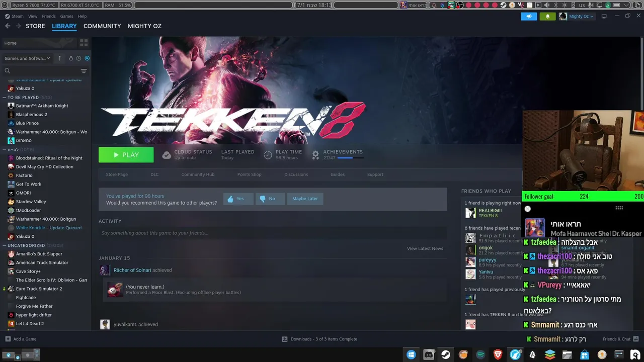Image resolution: width=644 pixels, height=362 pixels.
Task: Click the volume speaker icon in top panel
Action: 546,5
